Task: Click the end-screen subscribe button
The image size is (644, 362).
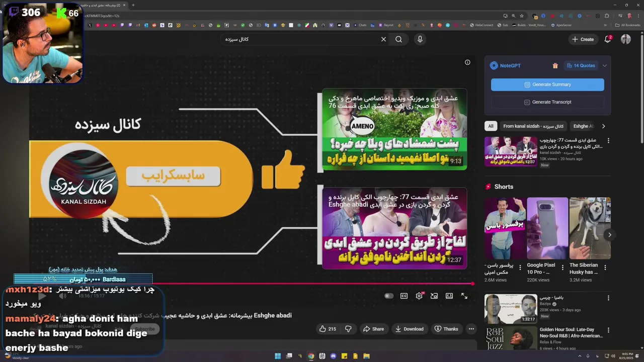Action: click(x=173, y=176)
